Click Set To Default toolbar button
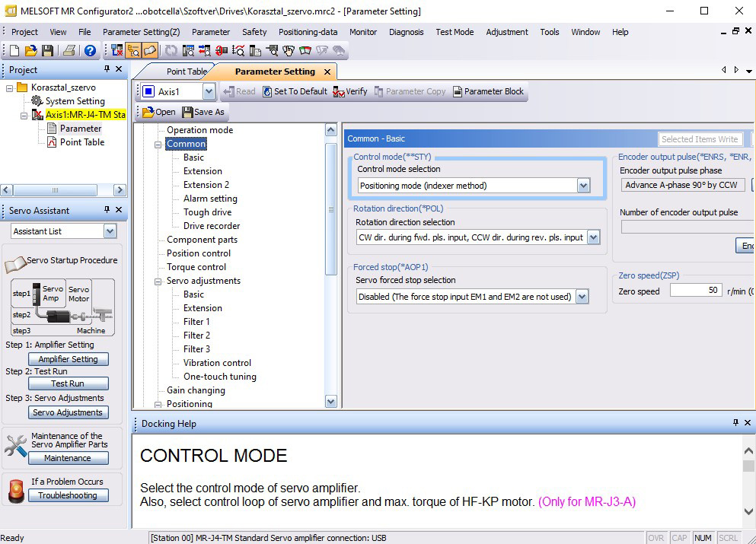 [295, 91]
